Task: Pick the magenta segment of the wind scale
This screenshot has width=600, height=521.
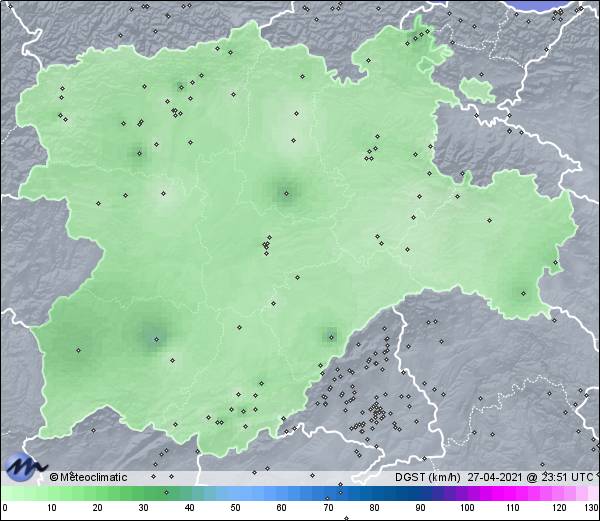Action: 505,493
